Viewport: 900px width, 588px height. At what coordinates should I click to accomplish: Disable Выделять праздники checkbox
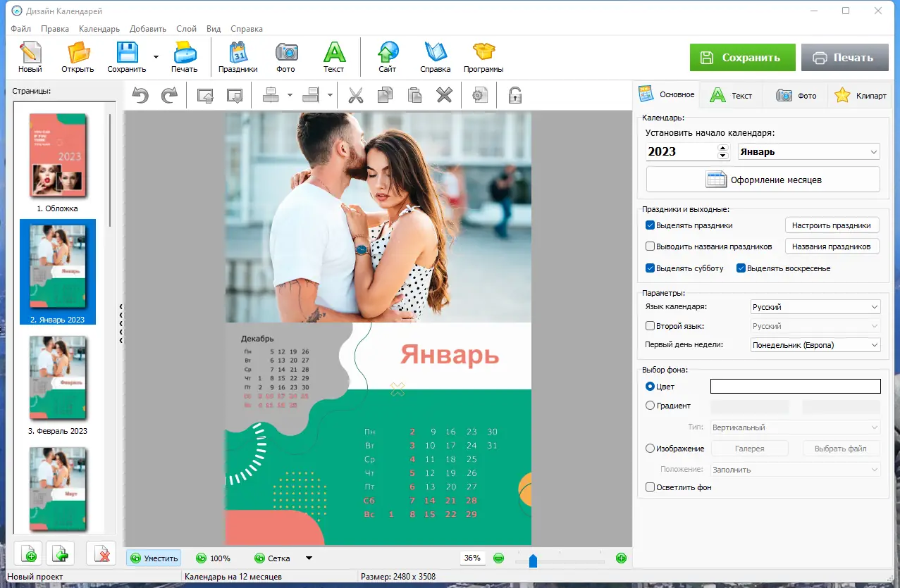coord(651,225)
